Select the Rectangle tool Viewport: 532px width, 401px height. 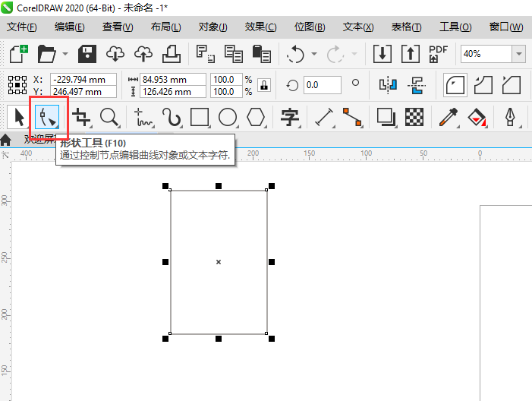point(200,117)
